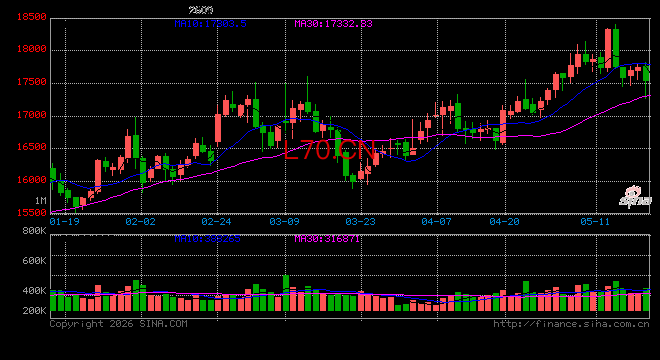The height and width of the screenshot is (360, 660).
Task: Click the blue MA10 volume average label
Action: pyautogui.click(x=208, y=239)
